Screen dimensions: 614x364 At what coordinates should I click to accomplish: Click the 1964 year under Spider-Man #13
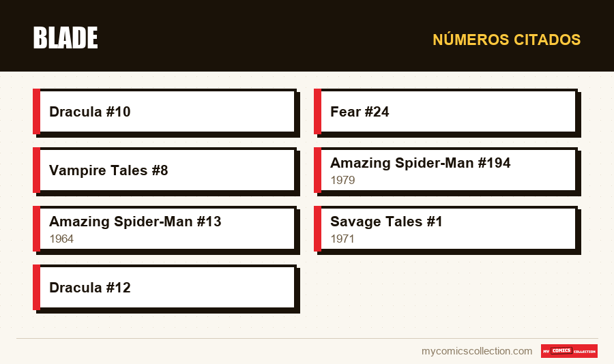click(61, 239)
